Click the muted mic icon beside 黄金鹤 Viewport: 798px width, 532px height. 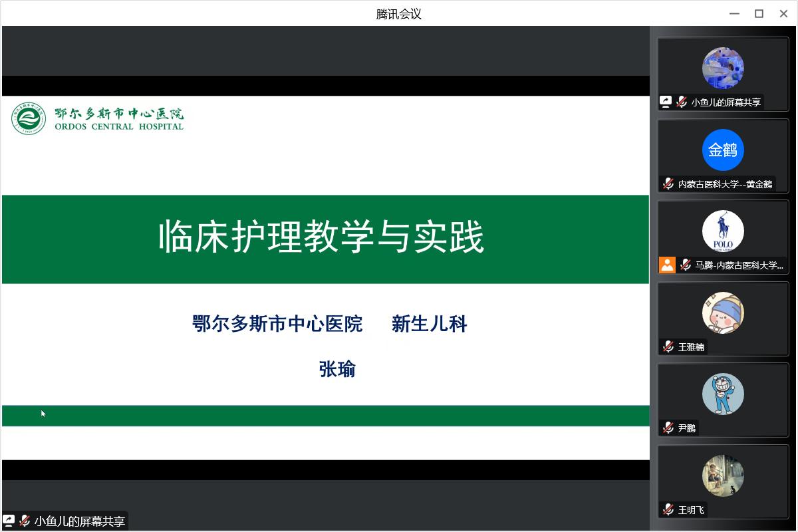tap(668, 184)
